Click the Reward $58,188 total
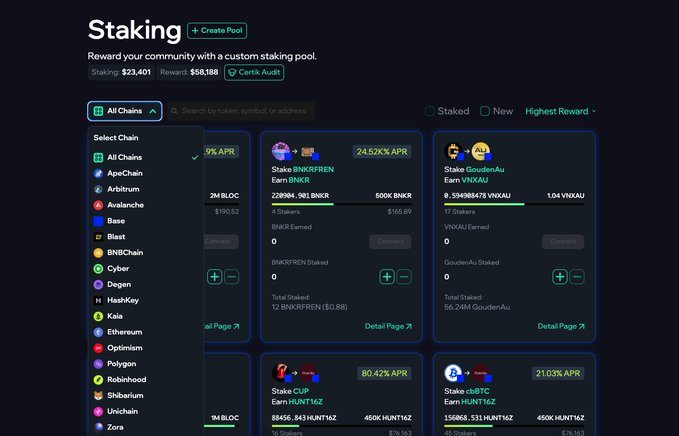This screenshot has width=679, height=436. (x=189, y=72)
